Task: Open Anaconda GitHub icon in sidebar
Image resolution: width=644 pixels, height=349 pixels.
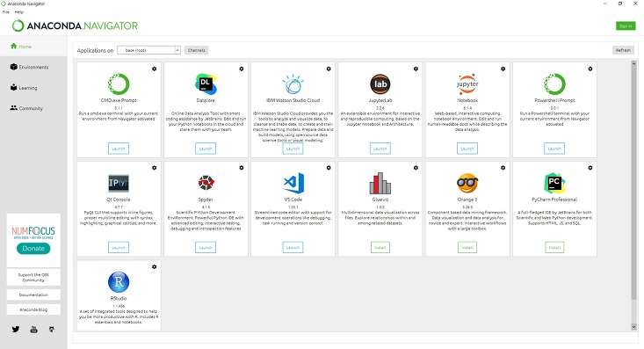Action: click(x=51, y=330)
